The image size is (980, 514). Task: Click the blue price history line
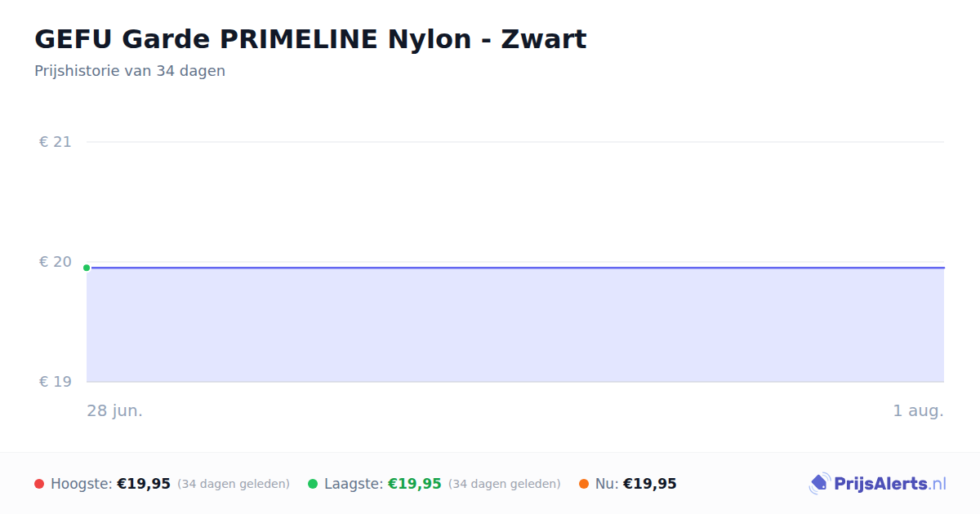(515, 268)
